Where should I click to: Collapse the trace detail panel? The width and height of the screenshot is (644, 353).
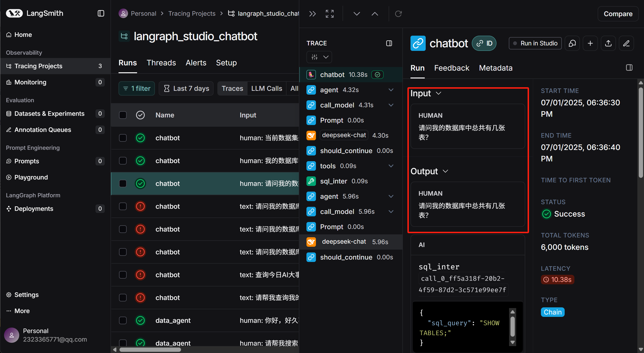point(313,14)
